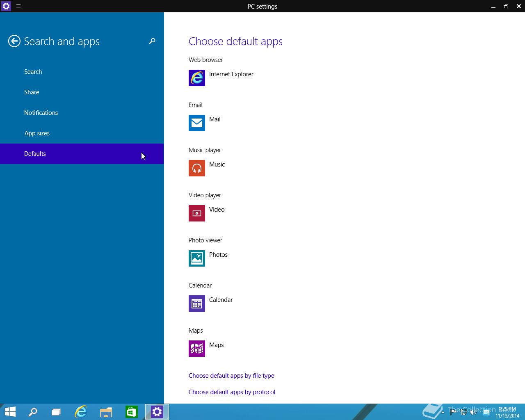Launch Internet Explorer from the taskbar

[81, 412]
